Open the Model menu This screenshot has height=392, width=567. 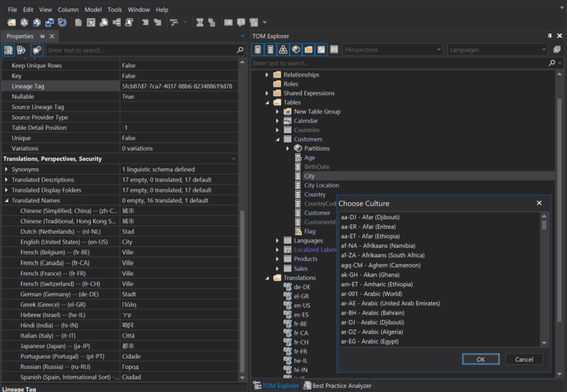(93, 10)
